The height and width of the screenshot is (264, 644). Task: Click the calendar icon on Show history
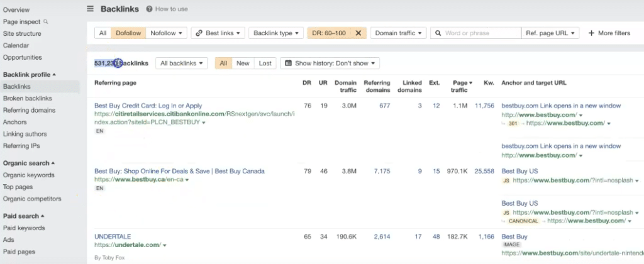pyautogui.click(x=288, y=63)
